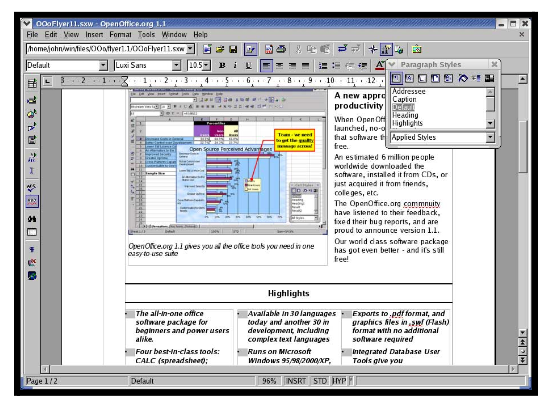548x403 pixels.
Task: Click the Undo arrow icon
Action: [342, 49]
